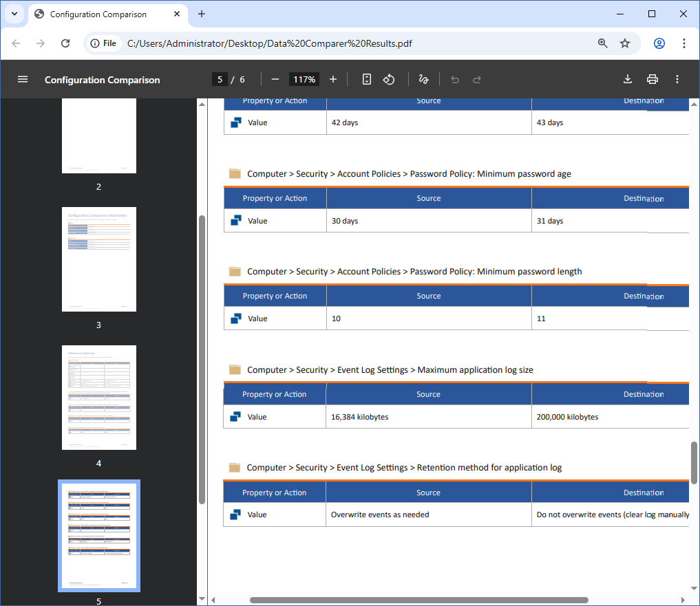Click the File site info chip
This screenshot has height=606, width=700.
[103, 43]
